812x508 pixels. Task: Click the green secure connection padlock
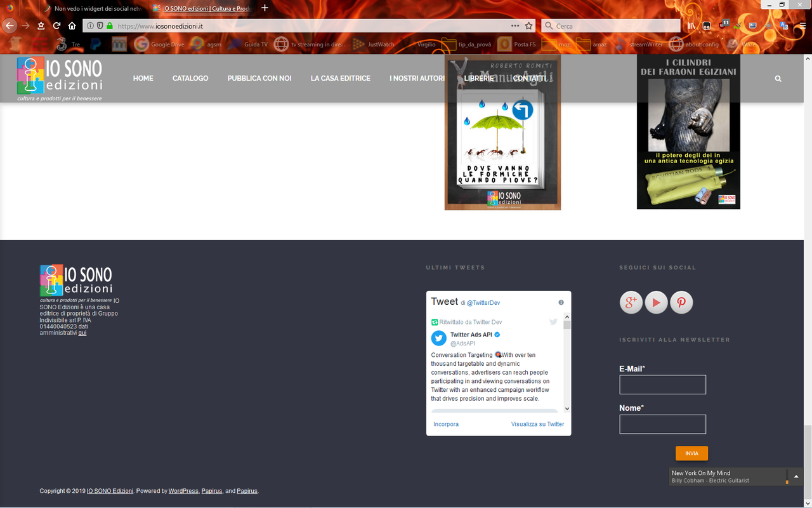(109, 26)
